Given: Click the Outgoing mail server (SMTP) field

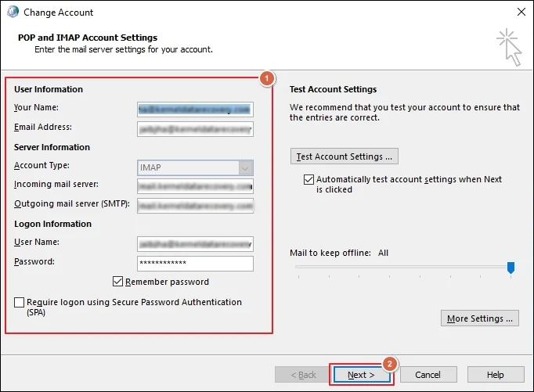Looking at the screenshot, I should pyautogui.click(x=195, y=206).
